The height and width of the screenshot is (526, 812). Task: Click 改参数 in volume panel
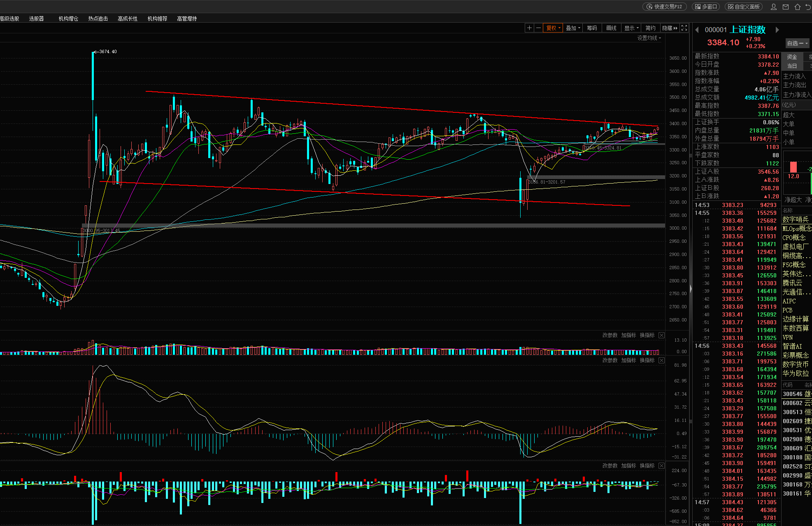click(610, 335)
